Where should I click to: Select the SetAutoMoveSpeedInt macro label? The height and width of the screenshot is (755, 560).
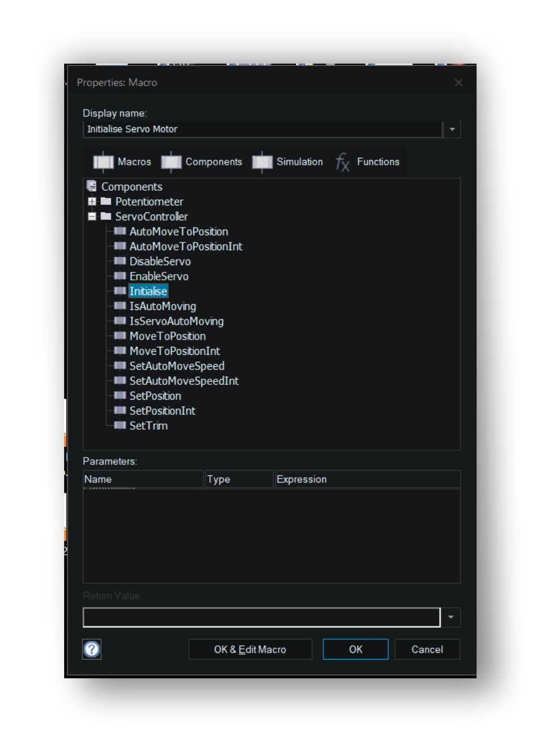tap(184, 381)
